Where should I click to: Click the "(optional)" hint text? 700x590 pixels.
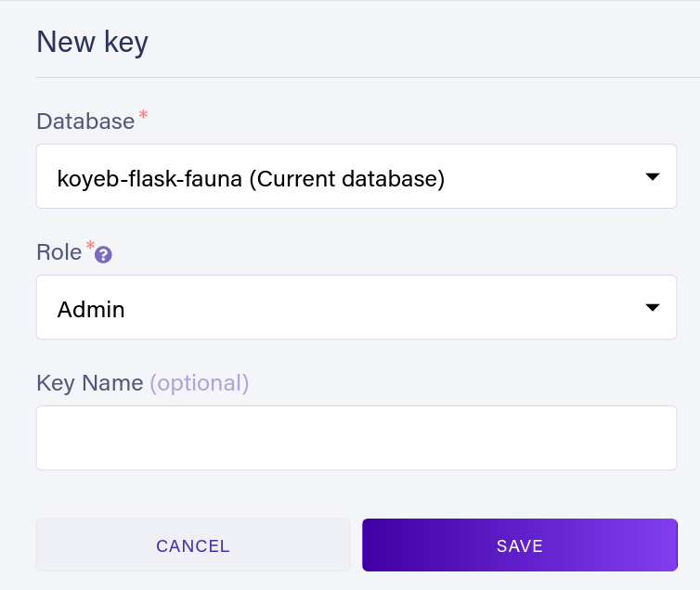click(x=199, y=383)
